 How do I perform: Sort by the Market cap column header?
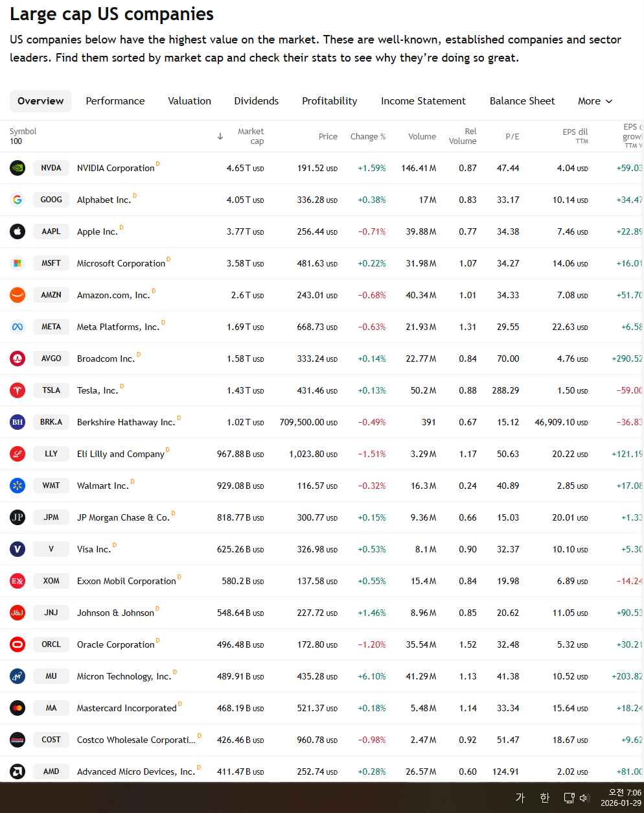250,136
